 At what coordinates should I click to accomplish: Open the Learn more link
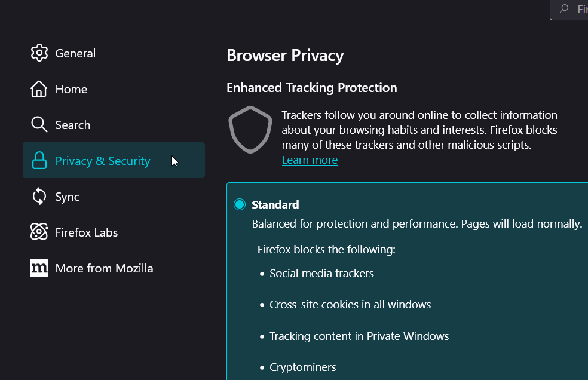tap(310, 160)
